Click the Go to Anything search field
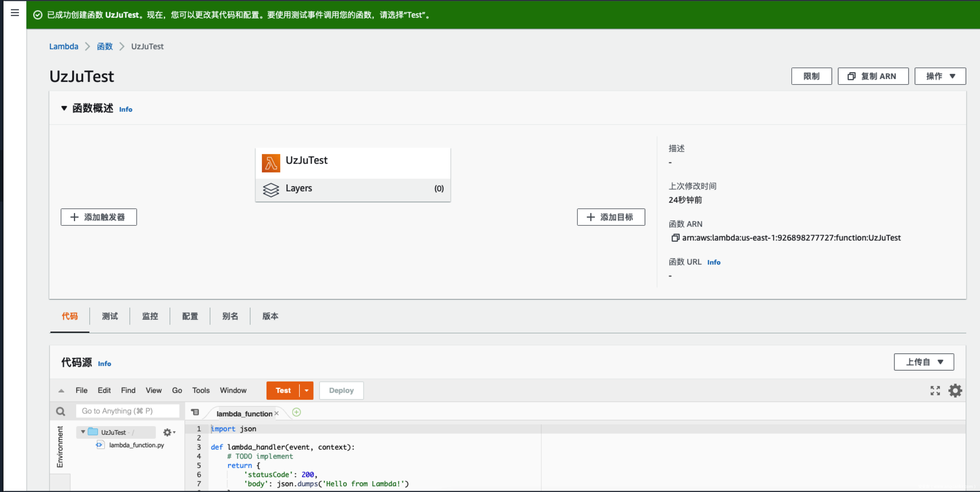 coord(128,411)
